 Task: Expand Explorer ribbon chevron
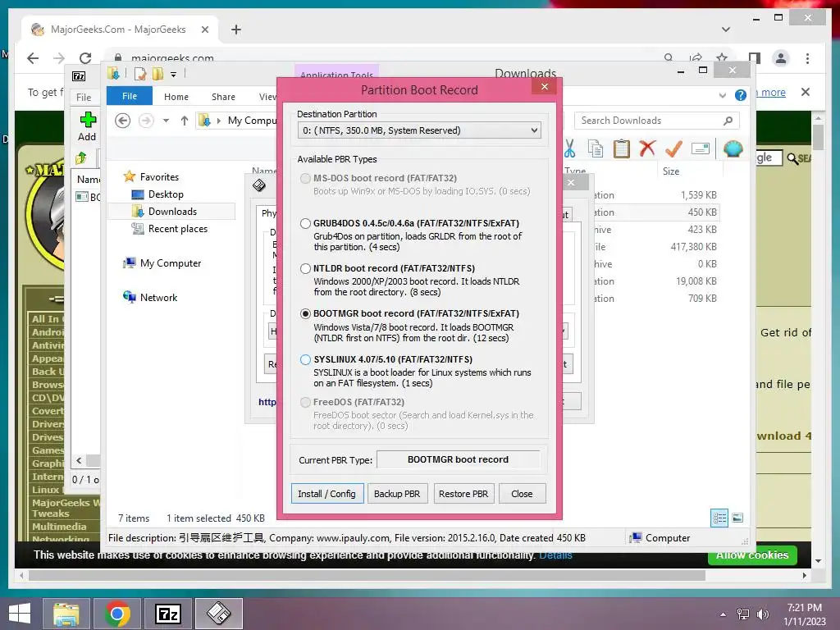(x=723, y=95)
